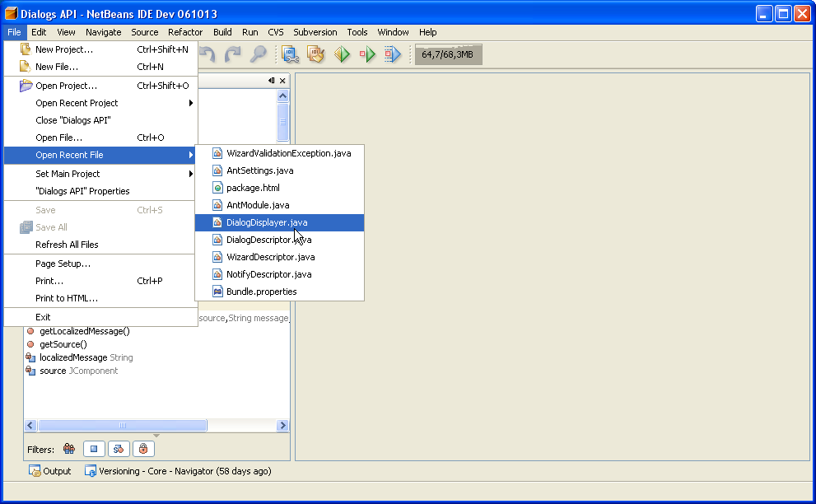Open the Output window button
Screen dimensions: 816x504
click(x=50, y=471)
